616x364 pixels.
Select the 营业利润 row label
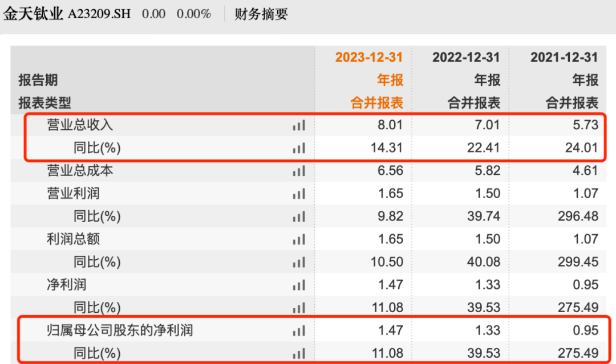pyautogui.click(x=74, y=193)
